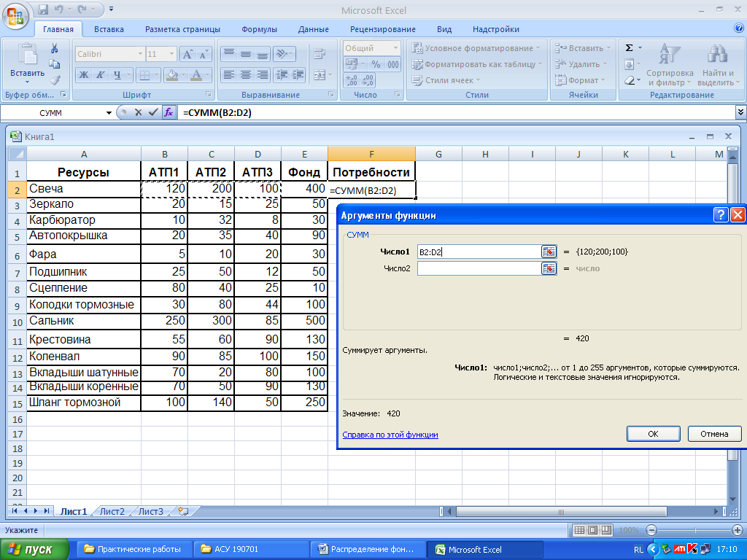The height and width of the screenshot is (560, 747).
Task: Click top vertical align icon
Action: click(x=229, y=54)
